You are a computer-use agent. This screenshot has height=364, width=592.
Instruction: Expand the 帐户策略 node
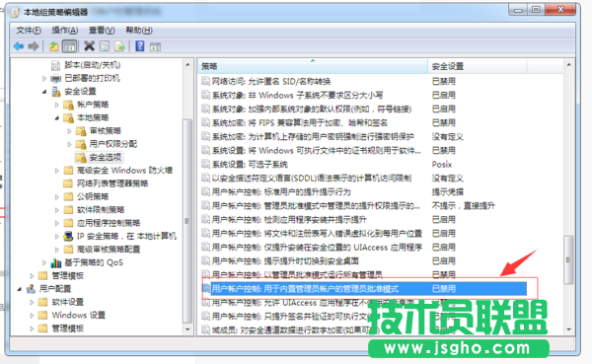[56, 105]
